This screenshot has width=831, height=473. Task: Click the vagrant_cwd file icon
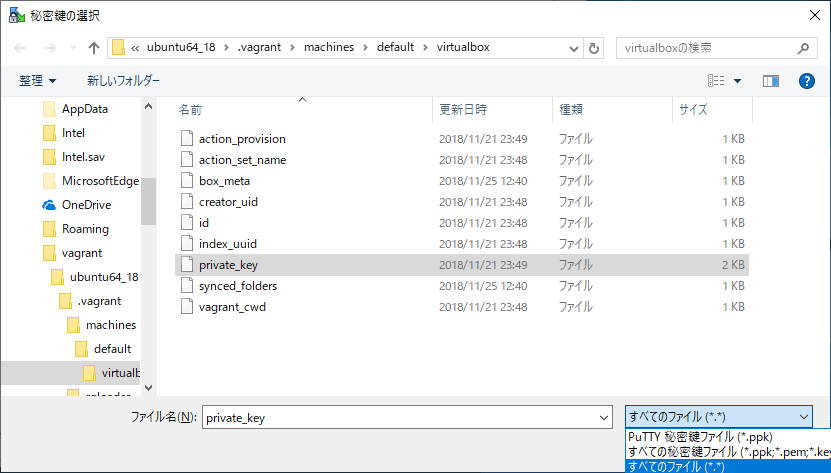click(x=187, y=306)
